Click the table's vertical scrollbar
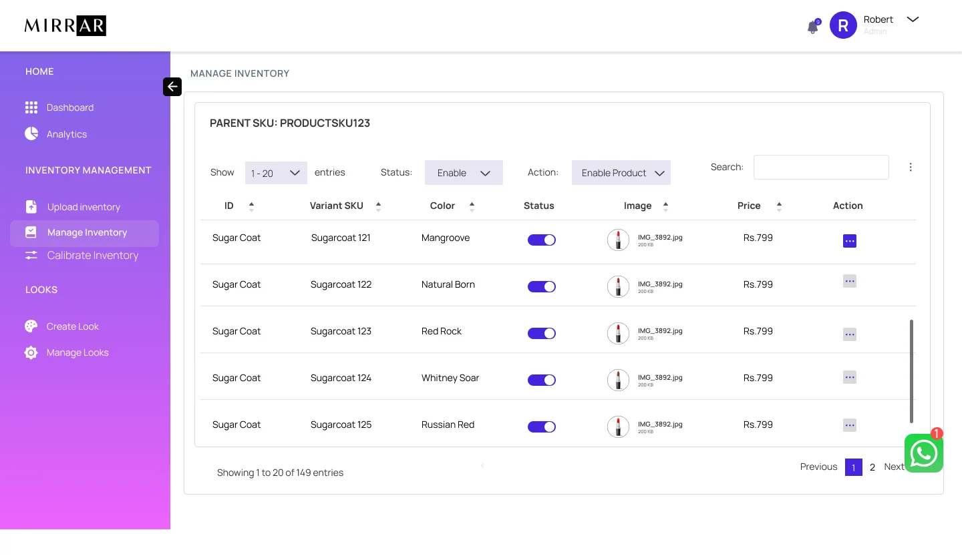 [x=911, y=371]
